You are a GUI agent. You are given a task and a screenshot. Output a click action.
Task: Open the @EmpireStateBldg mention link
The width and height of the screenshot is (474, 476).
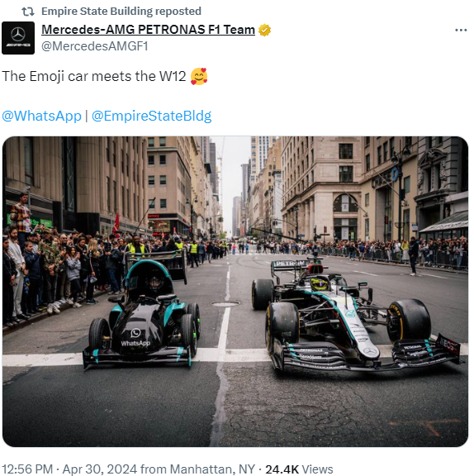151,116
